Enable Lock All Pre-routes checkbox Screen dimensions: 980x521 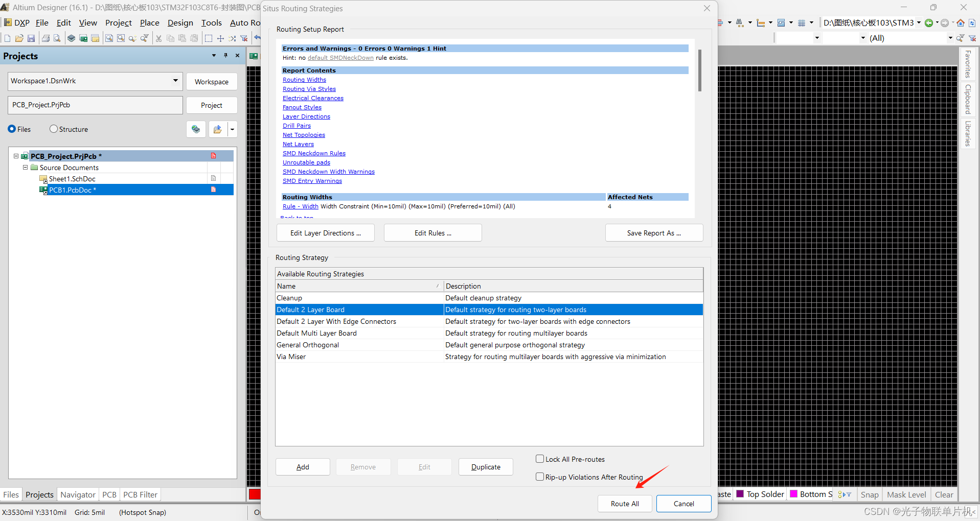click(540, 459)
